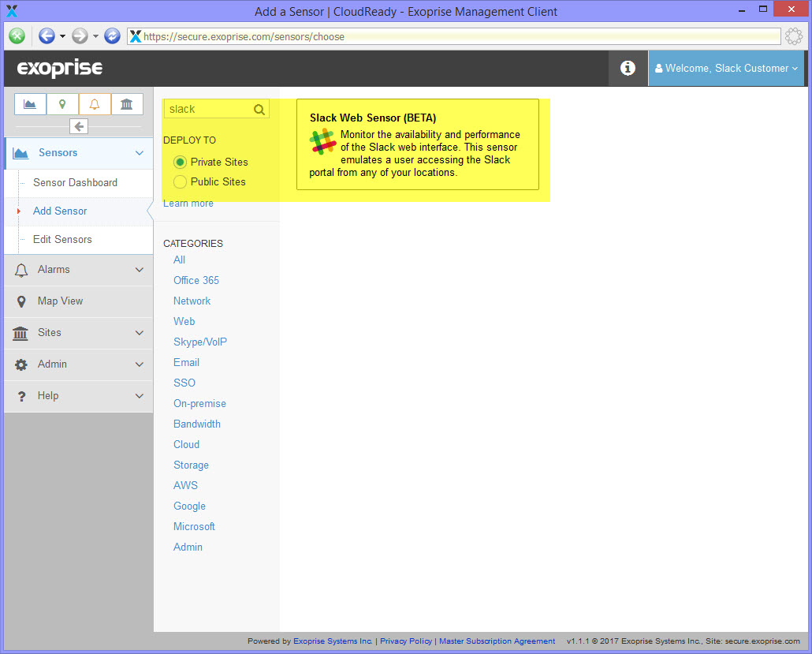Filter by the Google category

point(189,506)
